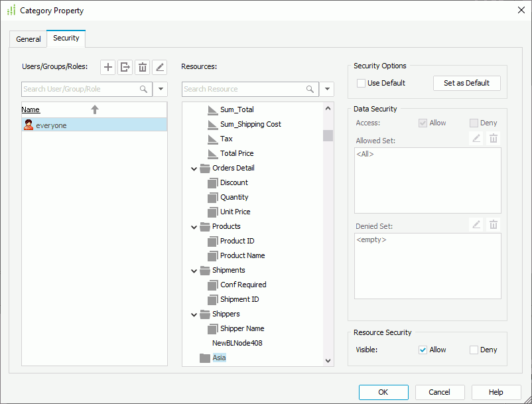Click the delete user trash icon
Image resolution: width=532 pixels, height=404 pixels.
(142, 67)
